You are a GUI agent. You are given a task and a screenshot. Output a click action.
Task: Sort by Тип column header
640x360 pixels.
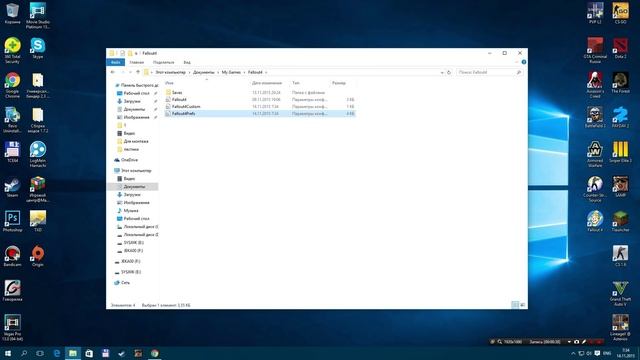click(x=296, y=83)
